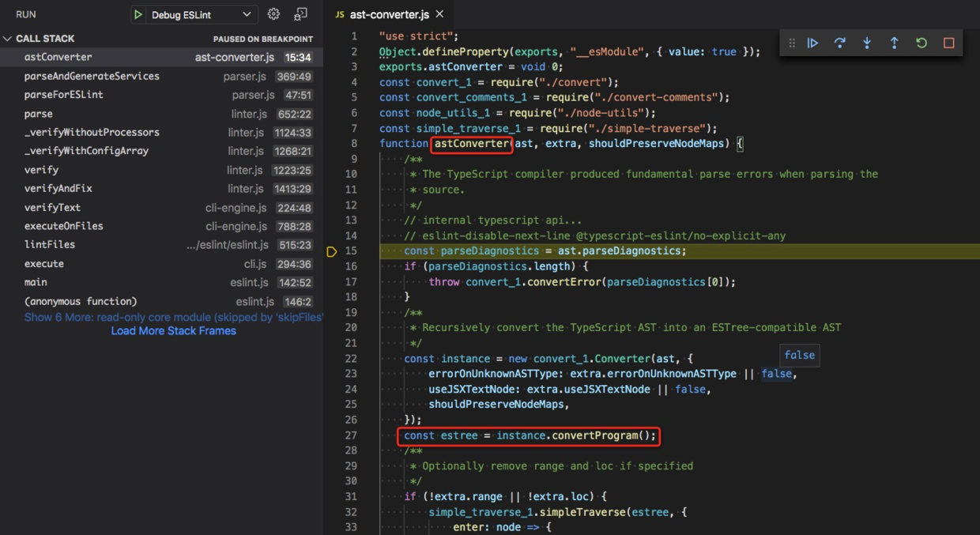This screenshot has width=980, height=535.
Task: Stop the debugger
Action: point(948,43)
